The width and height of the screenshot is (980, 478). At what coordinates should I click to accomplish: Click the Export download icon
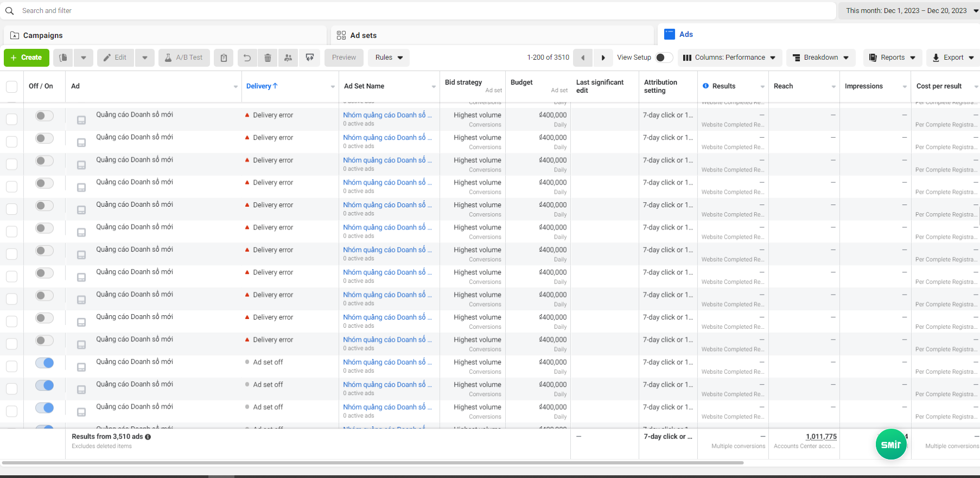(x=936, y=58)
